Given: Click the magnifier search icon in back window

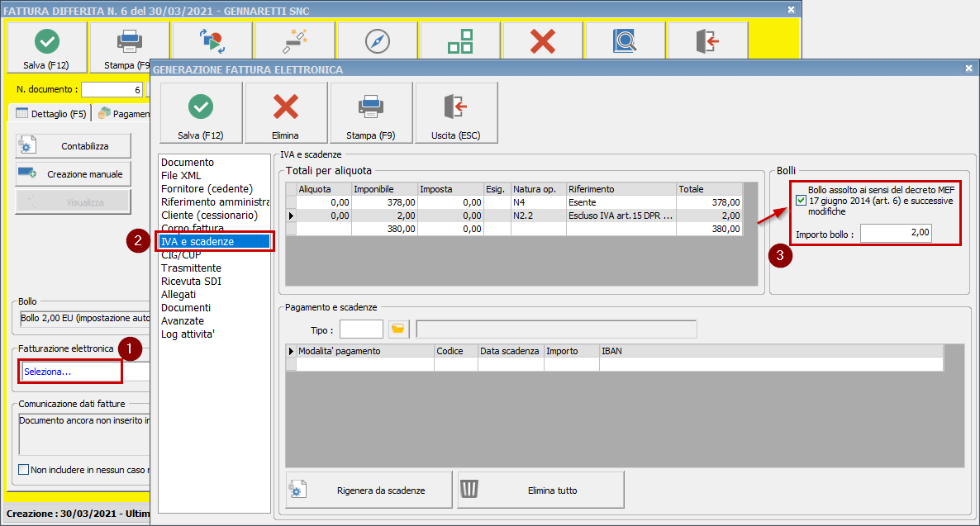Looking at the screenshot, I should click(x=625, y=41).
